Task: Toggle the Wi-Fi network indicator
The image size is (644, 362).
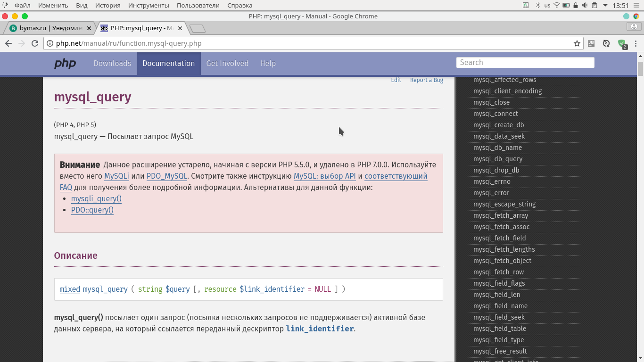Action: pos(557,6)
